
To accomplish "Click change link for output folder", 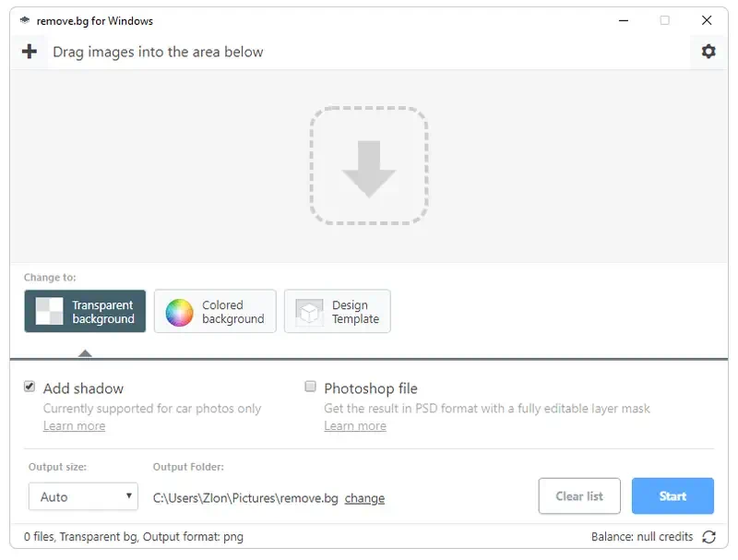I will (364, 498).
